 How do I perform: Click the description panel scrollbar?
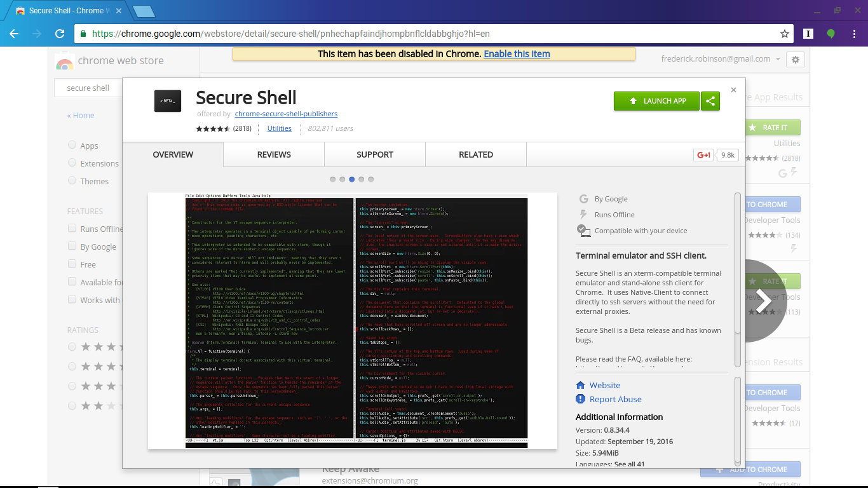(x=738, y=280)
